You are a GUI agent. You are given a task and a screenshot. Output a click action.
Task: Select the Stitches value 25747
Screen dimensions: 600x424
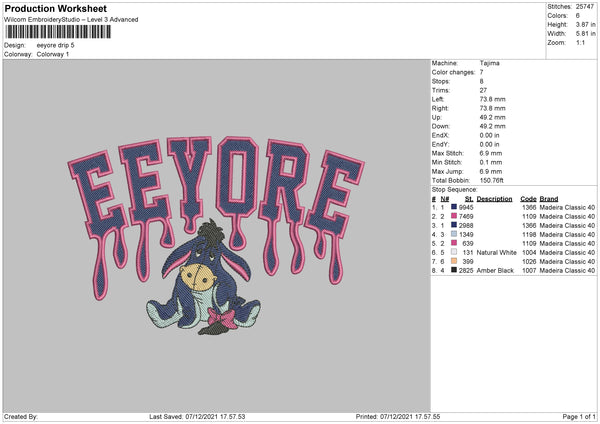pyautogui.click(x=585, y=7)
